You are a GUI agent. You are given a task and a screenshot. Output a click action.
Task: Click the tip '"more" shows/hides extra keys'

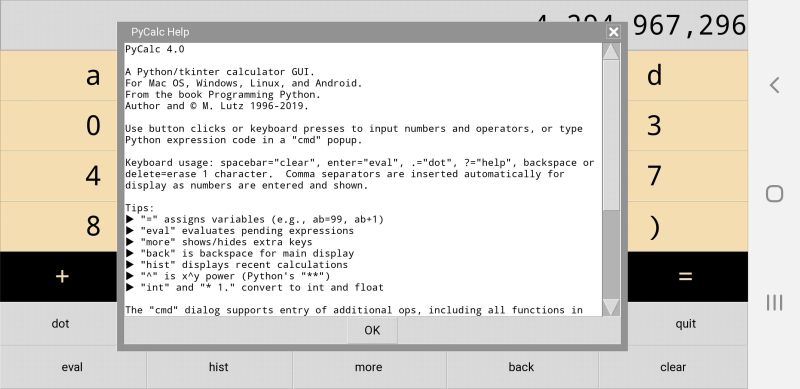coord(219,242)
